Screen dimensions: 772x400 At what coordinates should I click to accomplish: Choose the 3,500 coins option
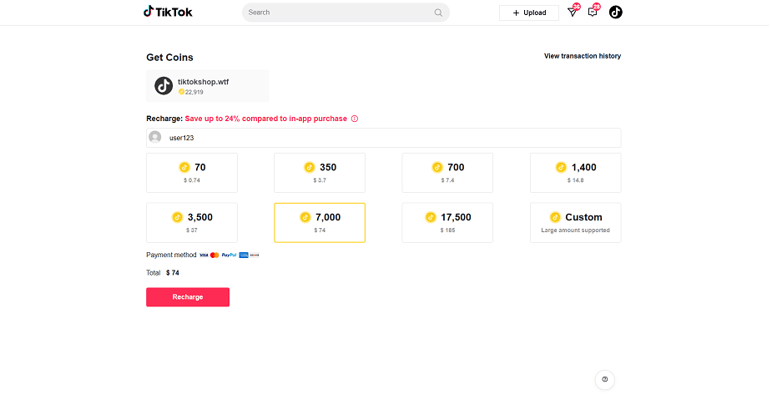pos(192,223)
